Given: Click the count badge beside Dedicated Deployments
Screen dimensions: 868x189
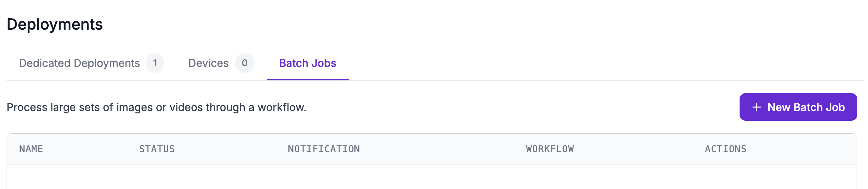Looking at the screenshot, I should 155,63.
